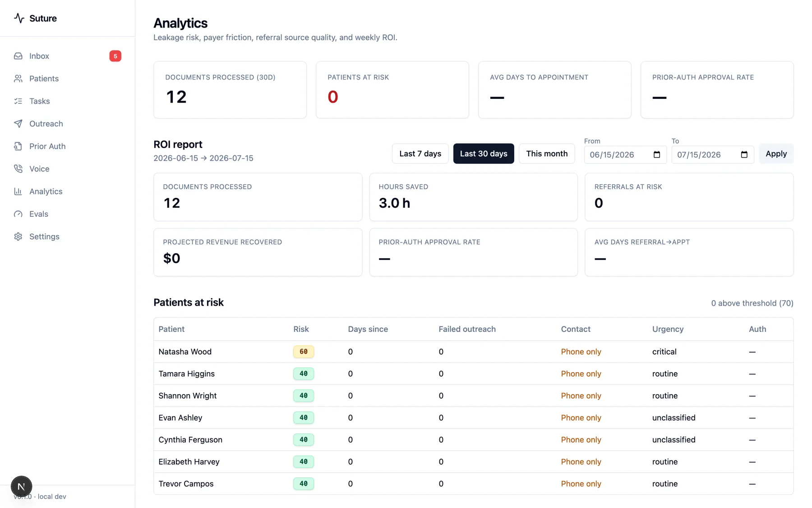The height and width of the screenshot is (508, 812).
Task: Click the Suture app name
Action: click(x=43, y=18)
